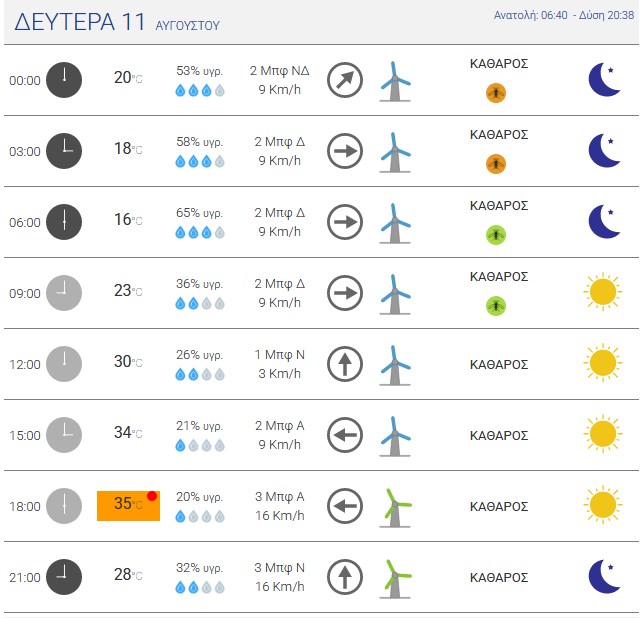This screenshot has width=640, height=618.
Task: Click the left wind arrow at 15:00
Action: tap(345, 435)
